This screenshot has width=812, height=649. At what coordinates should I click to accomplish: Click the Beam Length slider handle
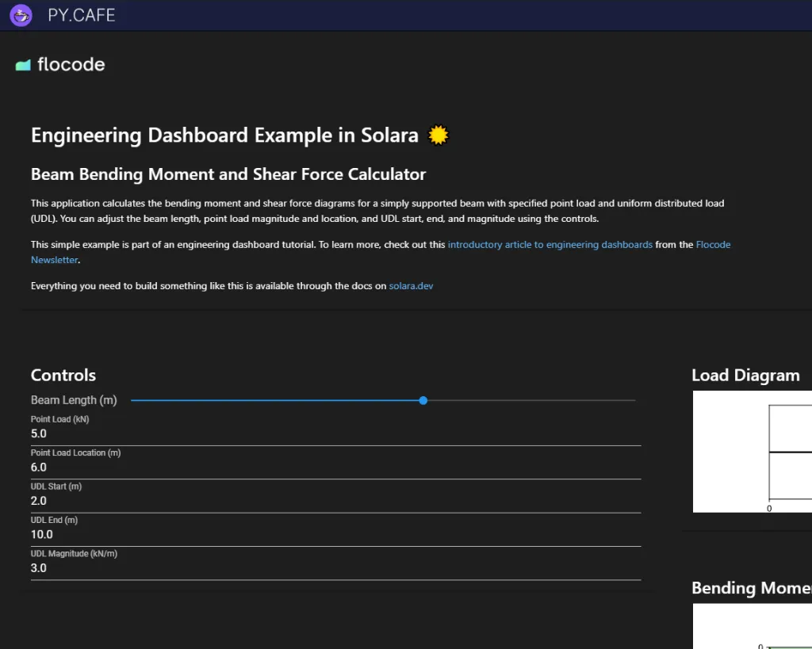point(423,401)
